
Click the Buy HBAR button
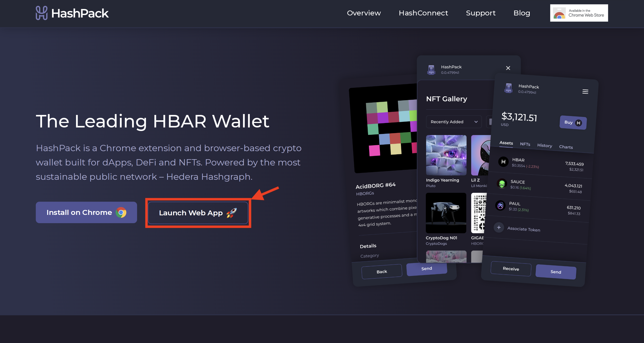tap(573, 123)
